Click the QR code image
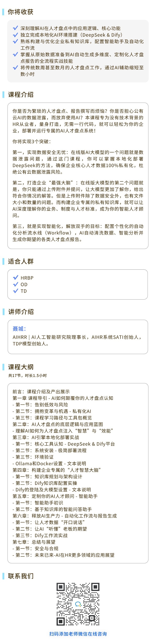The width and height of the screenshot is (156, 644). pyautogui.click(x=78, y=604)
